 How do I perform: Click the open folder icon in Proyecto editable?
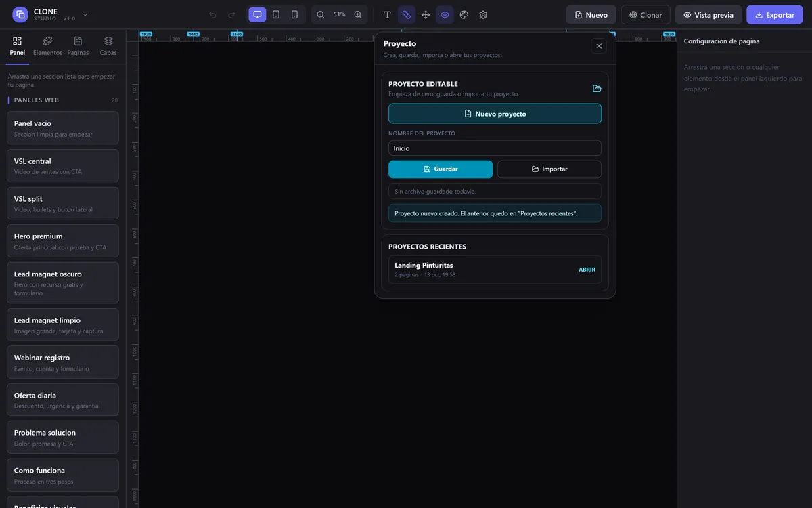pyautogui.click(x=597, y=89)
